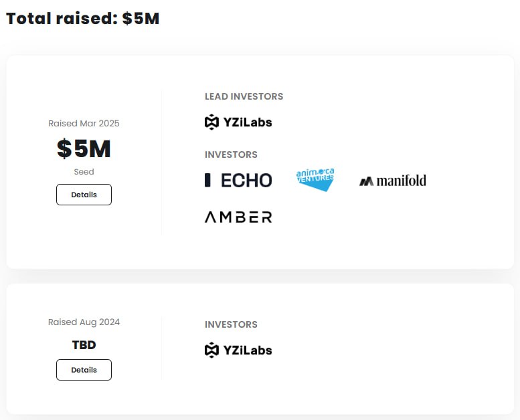Open YZiLabs logo in Aug 2024 round
This screenshot has width=520, height=420.
coord(238,350)
